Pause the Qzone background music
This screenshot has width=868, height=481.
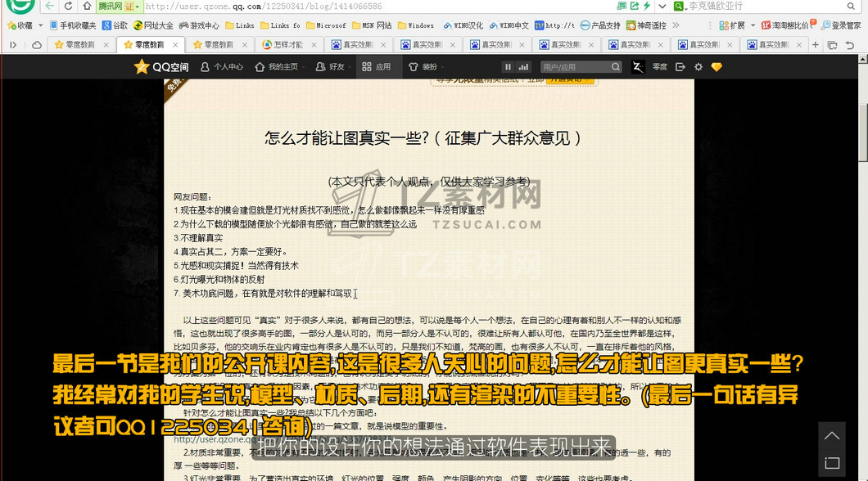508,67
